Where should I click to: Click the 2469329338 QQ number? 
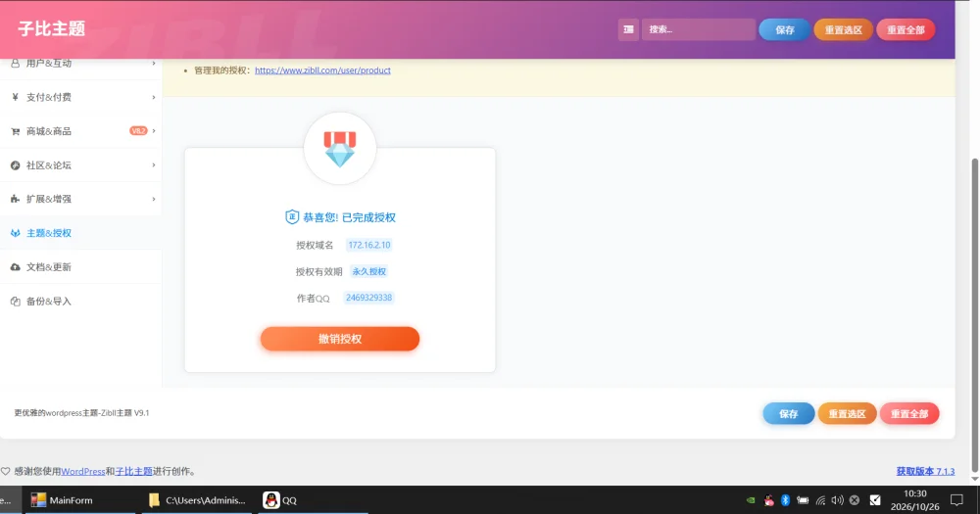[x=368, y=298]
